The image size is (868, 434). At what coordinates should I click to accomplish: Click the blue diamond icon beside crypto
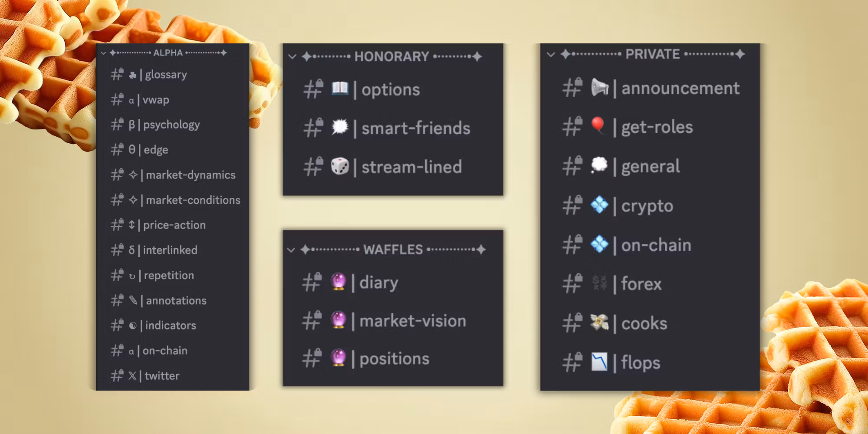599,205
